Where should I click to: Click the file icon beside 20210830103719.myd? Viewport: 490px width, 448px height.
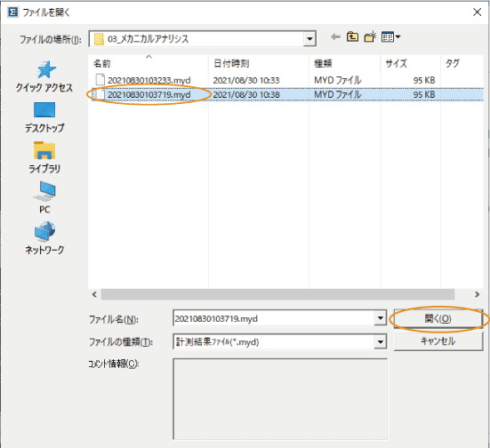tap(100, 94)
